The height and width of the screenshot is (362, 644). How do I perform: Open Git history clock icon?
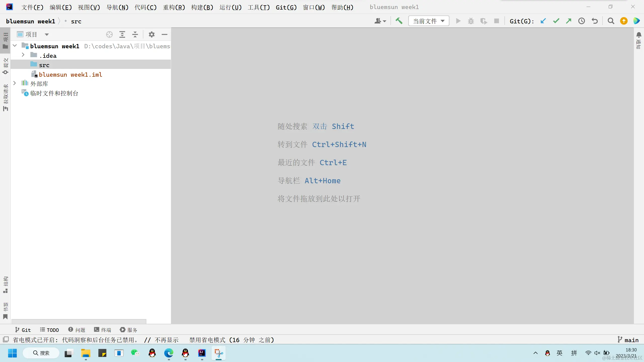(581, 21)
